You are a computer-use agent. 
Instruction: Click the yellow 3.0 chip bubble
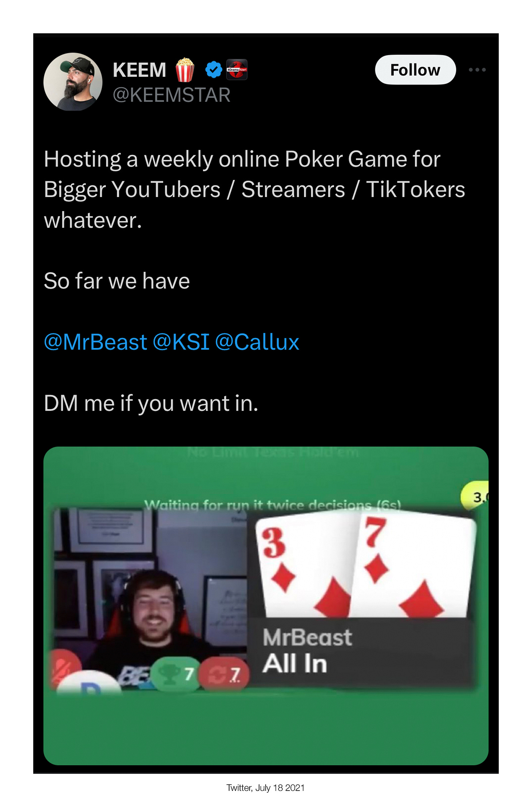tap(475, 497)
